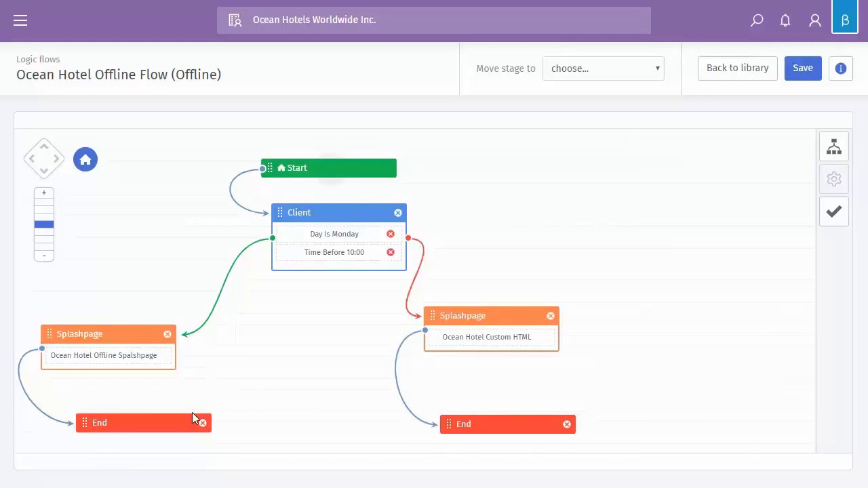Click the blue info icon

(x=840, y=68)
